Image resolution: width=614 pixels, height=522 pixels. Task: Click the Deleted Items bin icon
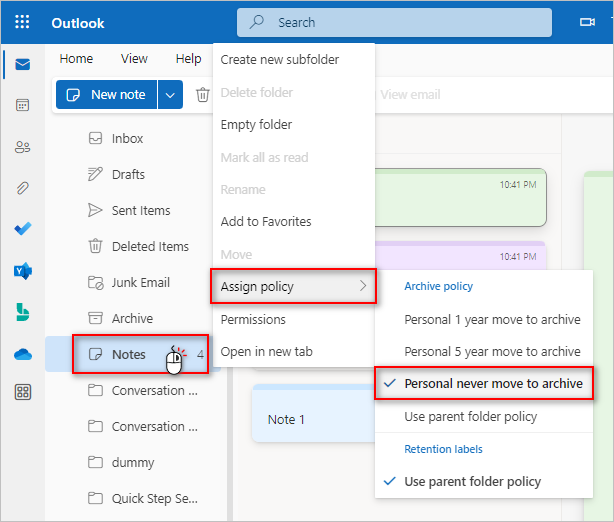point(95,246)
